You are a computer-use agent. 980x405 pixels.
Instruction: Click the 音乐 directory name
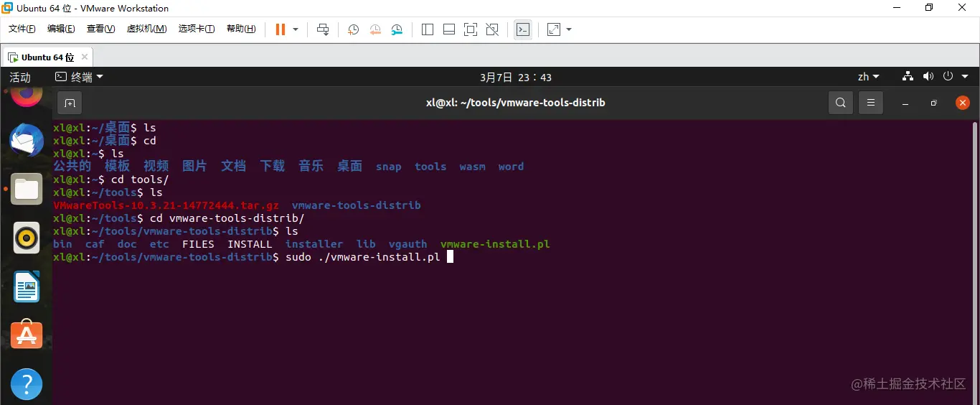311,166
